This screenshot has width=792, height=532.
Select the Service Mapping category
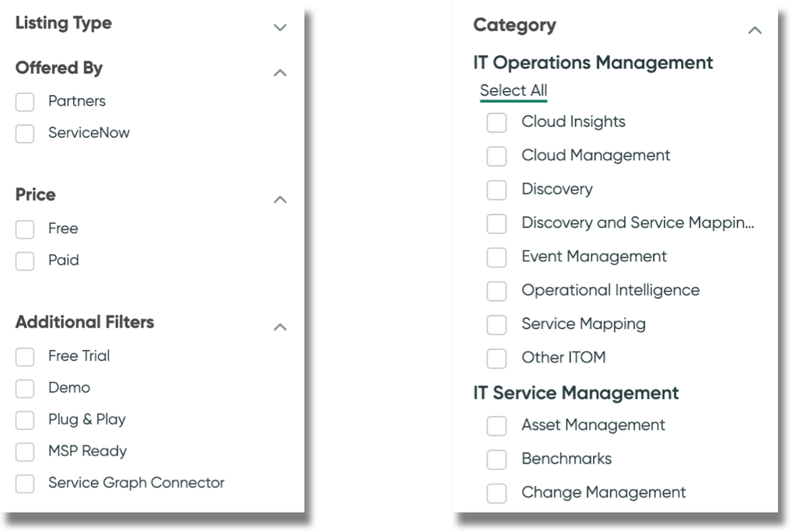pos(496,324)
